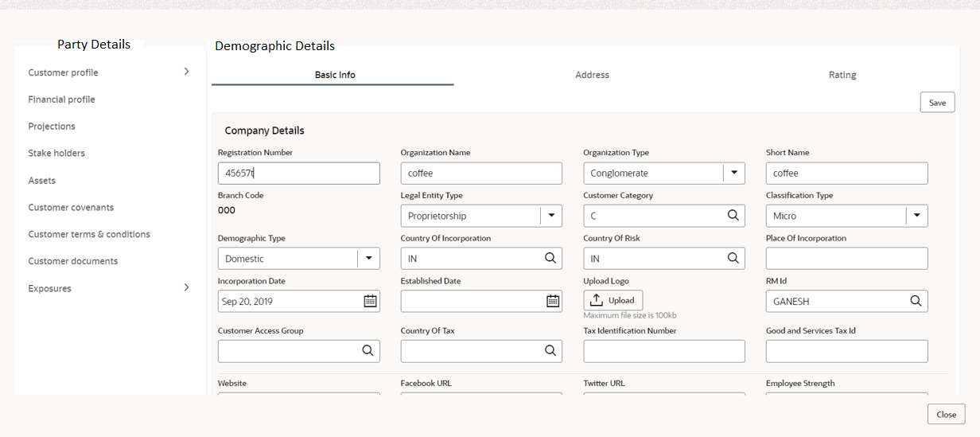Expand the Organization Type dropdown

733,173
